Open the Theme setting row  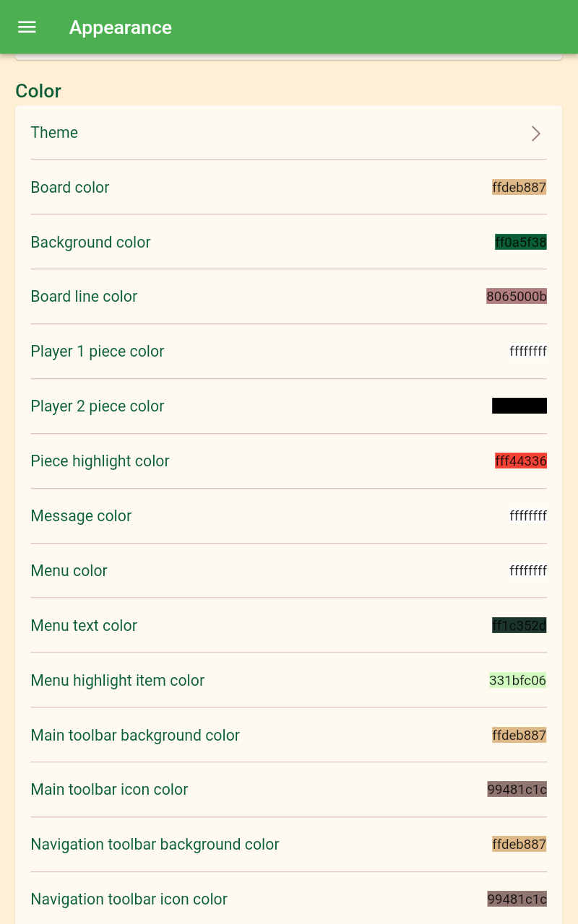[x=54, y=133]
